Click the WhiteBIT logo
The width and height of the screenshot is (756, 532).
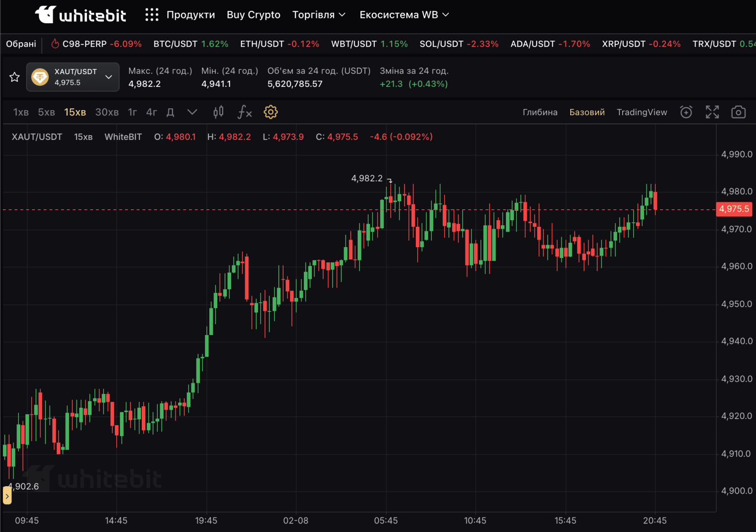click(81, 15)
